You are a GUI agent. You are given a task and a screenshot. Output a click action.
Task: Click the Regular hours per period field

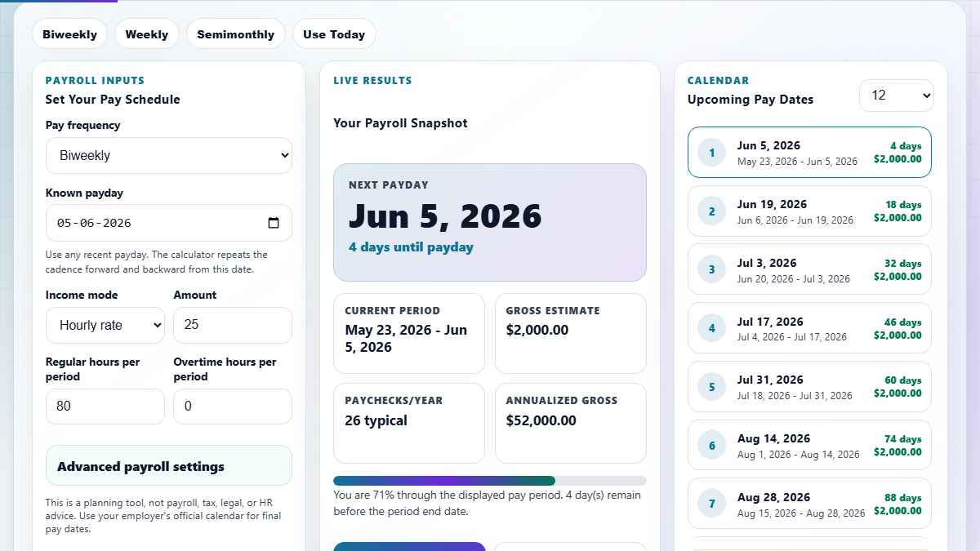105,407
